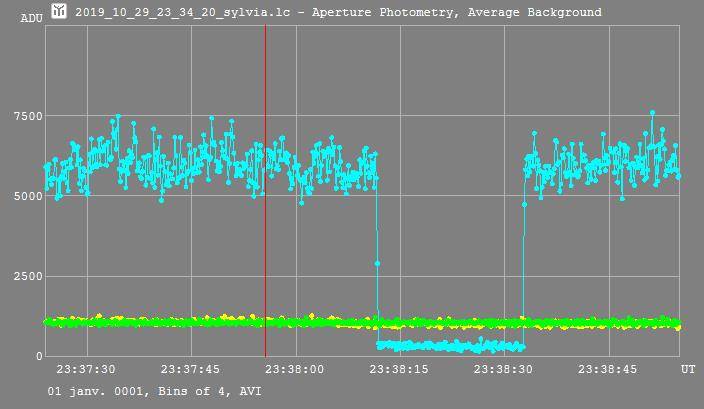Click the 23:37:45 time axis label
Viewport: 704px width, 409px height.
(x=190, y=369)
